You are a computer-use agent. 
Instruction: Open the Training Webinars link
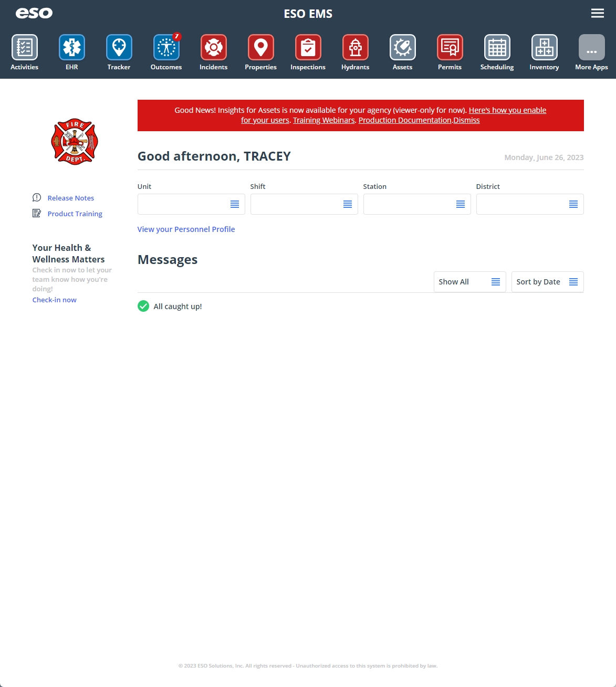(324, 120)
